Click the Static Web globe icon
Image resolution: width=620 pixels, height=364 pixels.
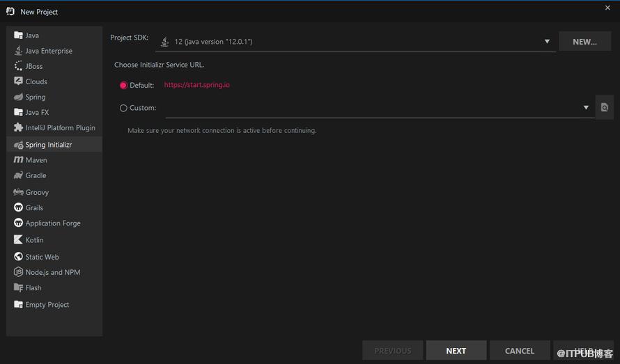tap(18, 257)
